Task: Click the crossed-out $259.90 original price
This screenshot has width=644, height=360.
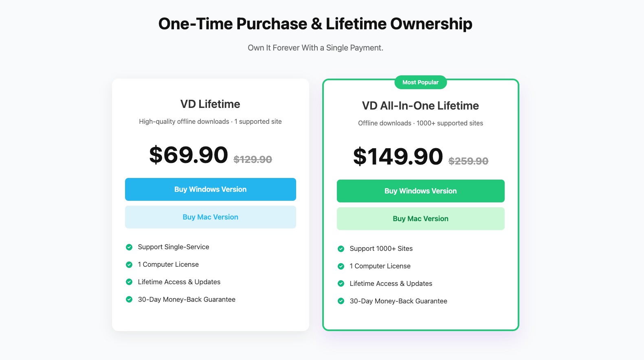Action: click(x=468, y=161)
